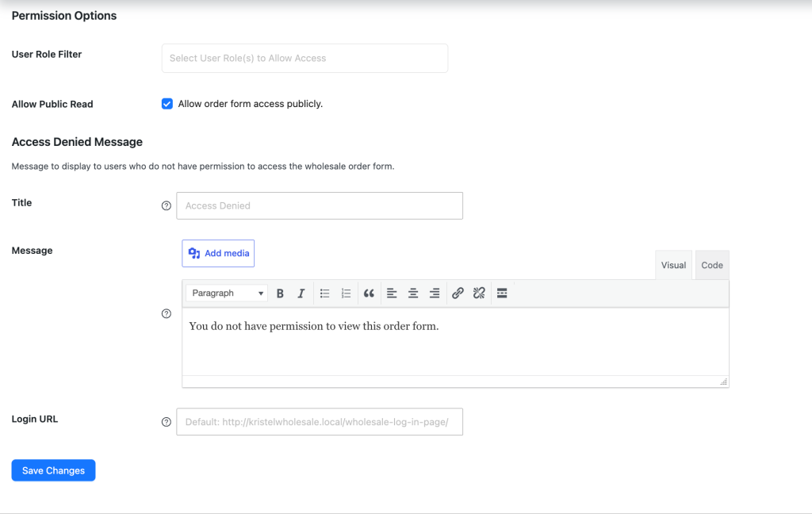Apply blockquote formatting
Viewport: 812px width, 514px height.
point(369,293)
